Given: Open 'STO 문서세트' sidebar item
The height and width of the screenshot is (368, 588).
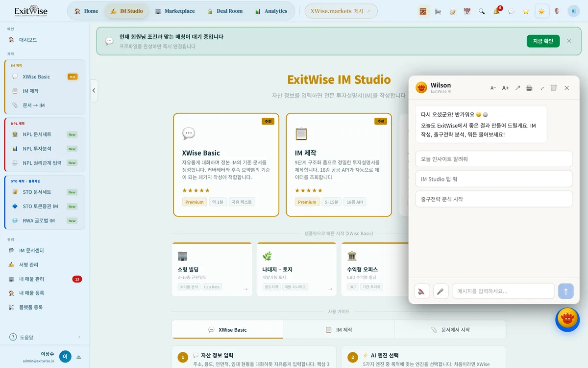Looking at the screenshot, I should click(45, 192).
